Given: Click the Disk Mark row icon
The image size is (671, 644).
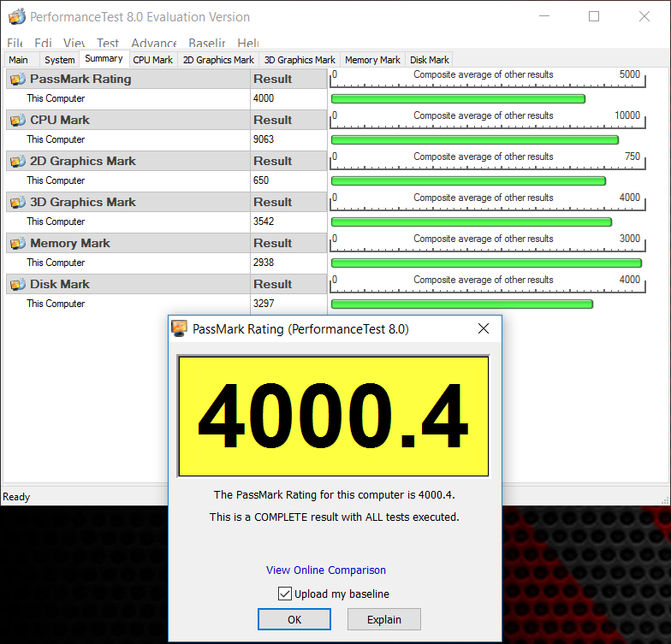Looking at the screenshot, I should click(17, 284).
